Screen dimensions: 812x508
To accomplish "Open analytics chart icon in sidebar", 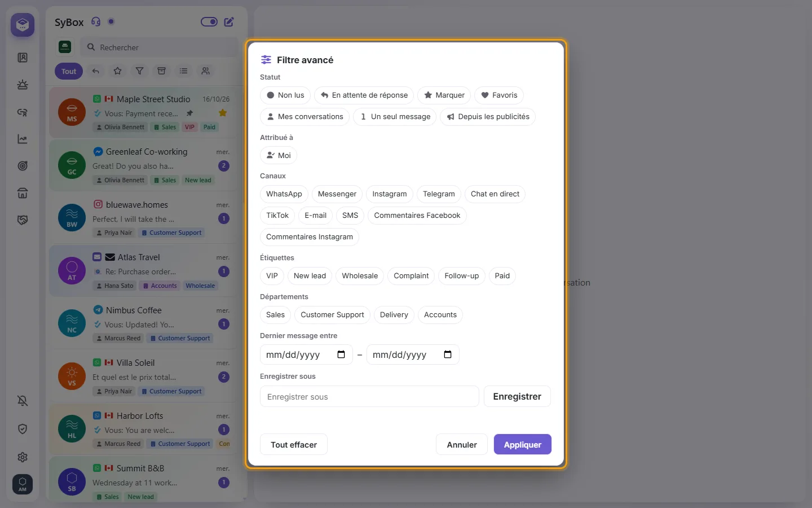I will point(23,139).
